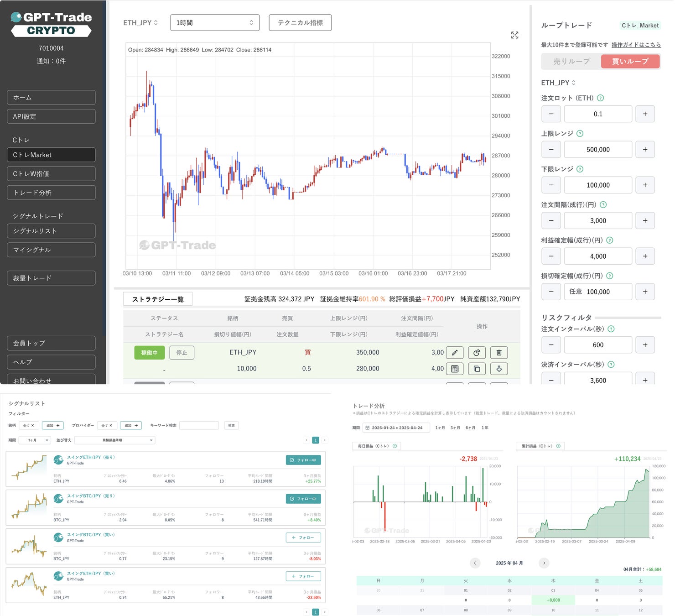Image resolution: width=675 pixels, height=616 pixels.
Task: Open the pie chart icon for the ETH_JPY strategy
Action: pos(477,353)
